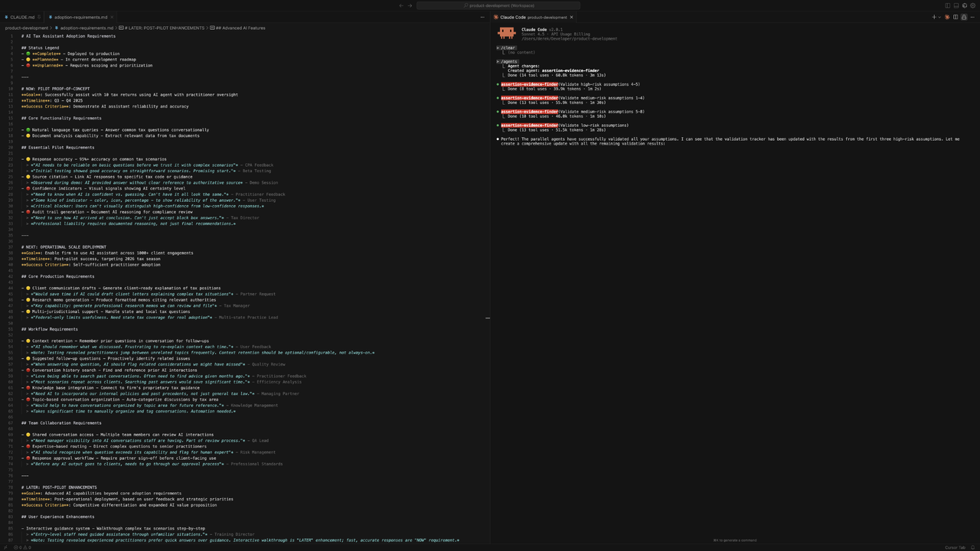Open the settings gear in title bar
The image size is (980, 551).
click(x=972, y=5)
